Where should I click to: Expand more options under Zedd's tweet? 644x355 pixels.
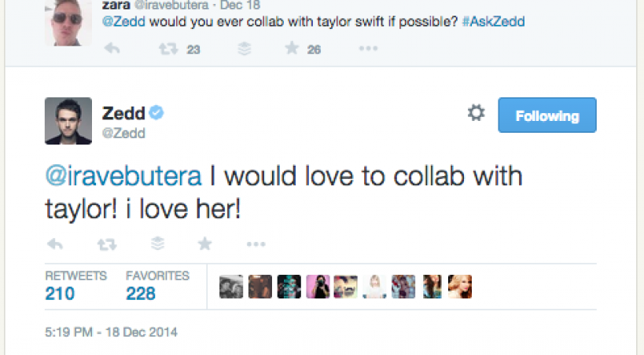pos(256,244)
